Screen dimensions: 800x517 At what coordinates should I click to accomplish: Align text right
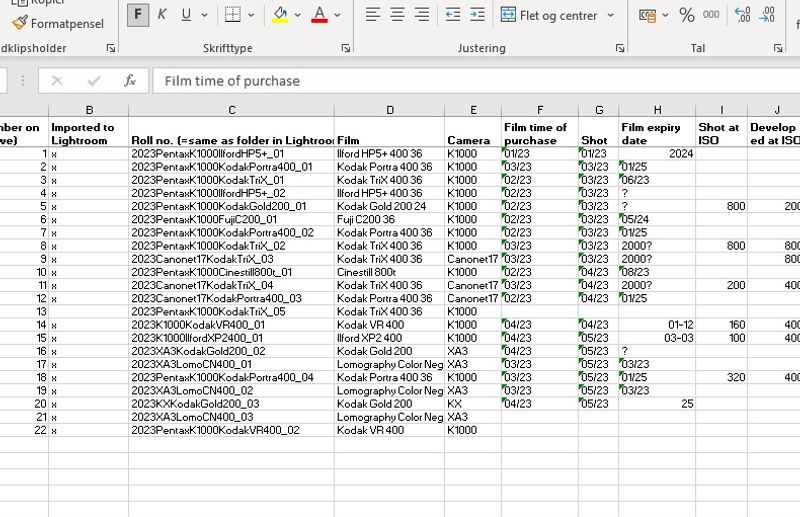tap(422, 15)
